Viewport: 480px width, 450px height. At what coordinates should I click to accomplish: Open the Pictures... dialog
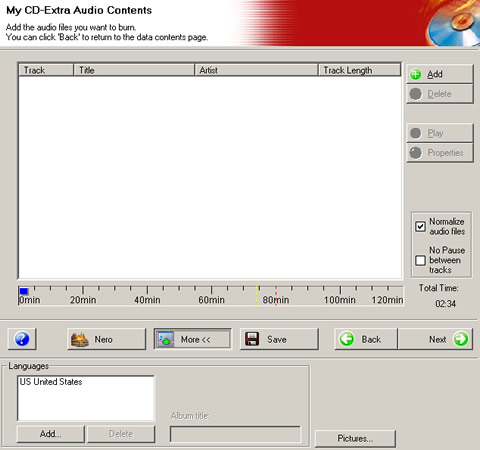[355, 438]
